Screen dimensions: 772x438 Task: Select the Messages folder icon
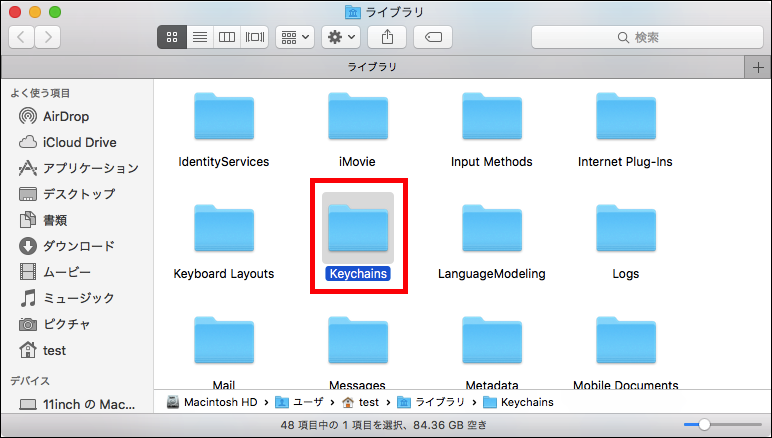point(358,340)
